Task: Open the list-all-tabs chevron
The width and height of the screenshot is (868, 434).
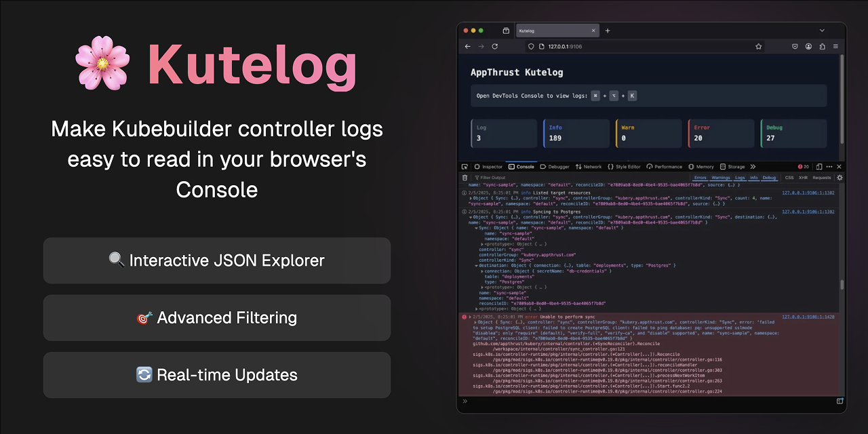Action: [x=822, y=31]
